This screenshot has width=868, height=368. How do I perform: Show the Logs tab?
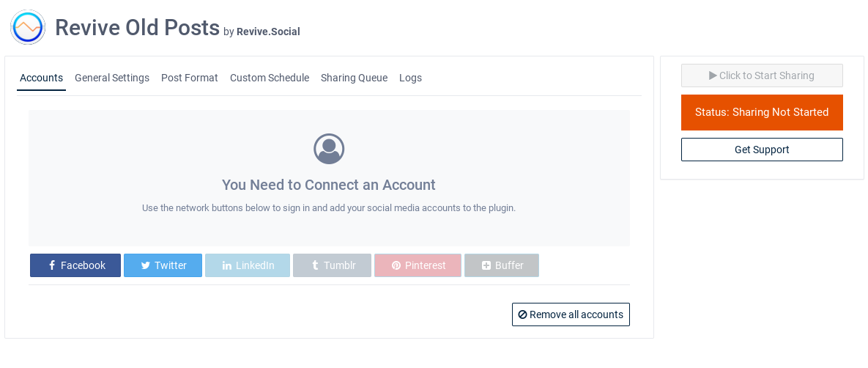pyautogui.click(x=410, y=78)
